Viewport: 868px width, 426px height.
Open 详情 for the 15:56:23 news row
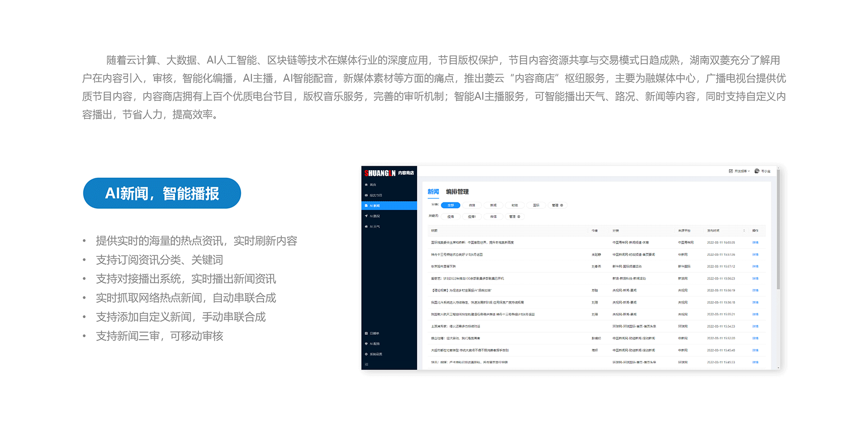click(755, 278)
